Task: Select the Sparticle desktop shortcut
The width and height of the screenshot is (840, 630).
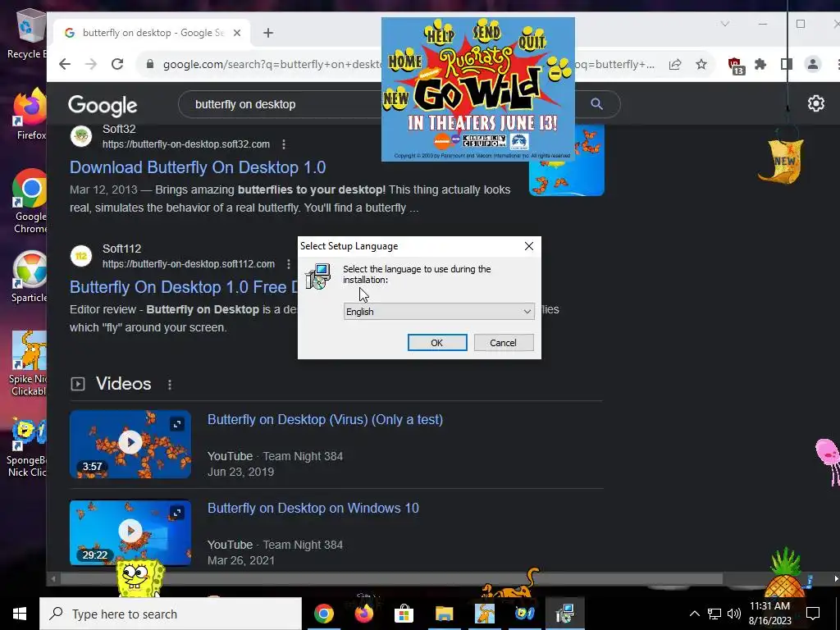Action: pos(30,277)
